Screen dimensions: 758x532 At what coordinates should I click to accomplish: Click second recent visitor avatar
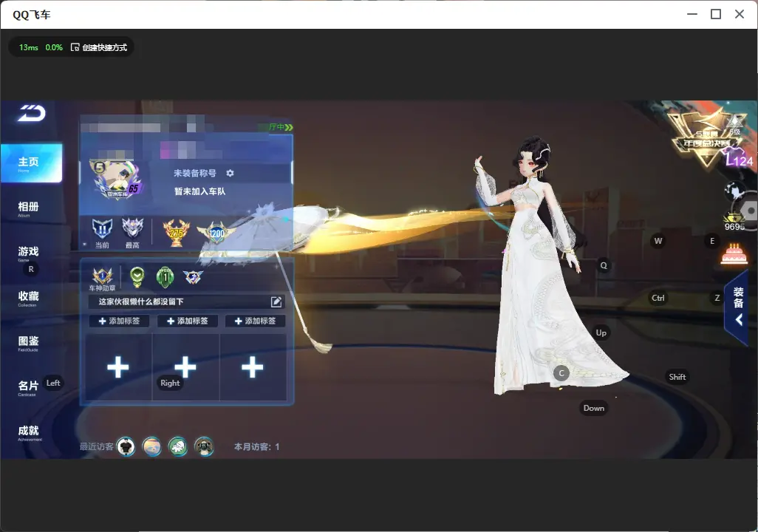tap(152, 446)
